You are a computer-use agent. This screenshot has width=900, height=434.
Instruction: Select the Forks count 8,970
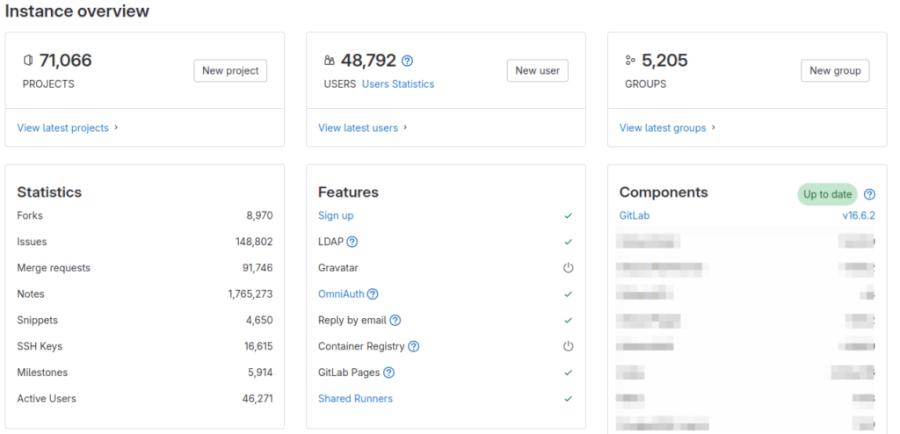tap(259, 216)
